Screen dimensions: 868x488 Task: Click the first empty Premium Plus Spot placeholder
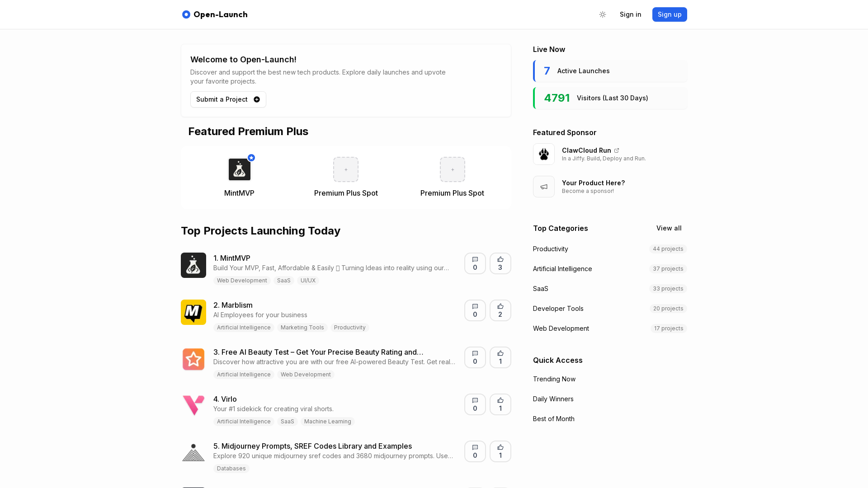[x=346, y=169]
